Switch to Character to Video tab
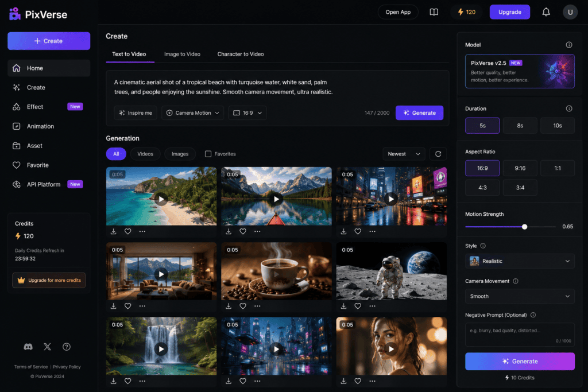588x392 pixels. 241,54
